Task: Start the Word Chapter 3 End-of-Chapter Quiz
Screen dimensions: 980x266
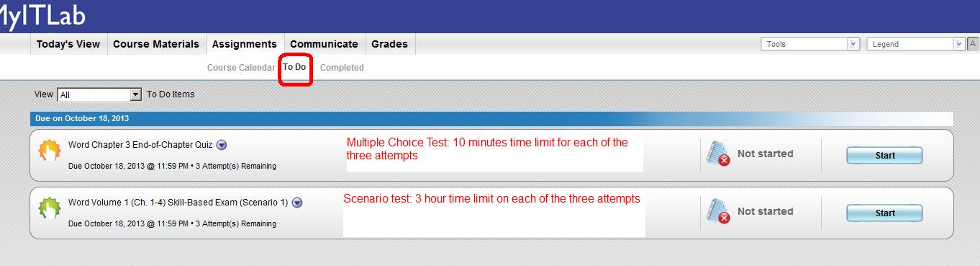Action: (884, 155)
